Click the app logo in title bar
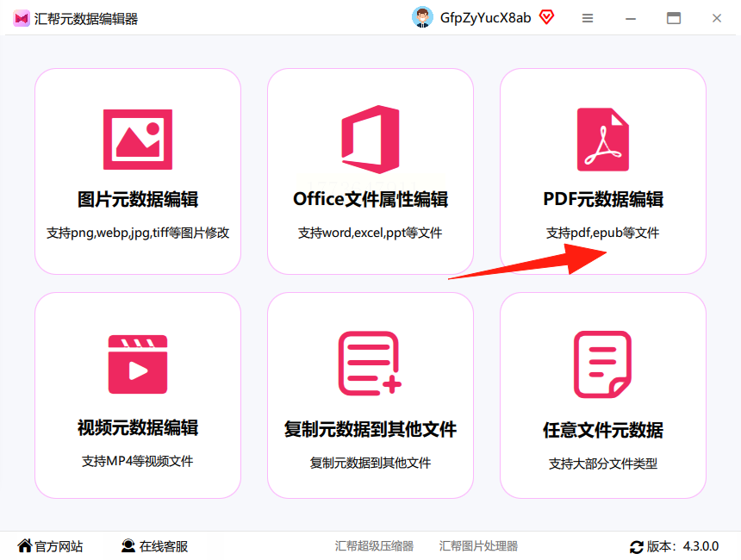 pos(22,18)
